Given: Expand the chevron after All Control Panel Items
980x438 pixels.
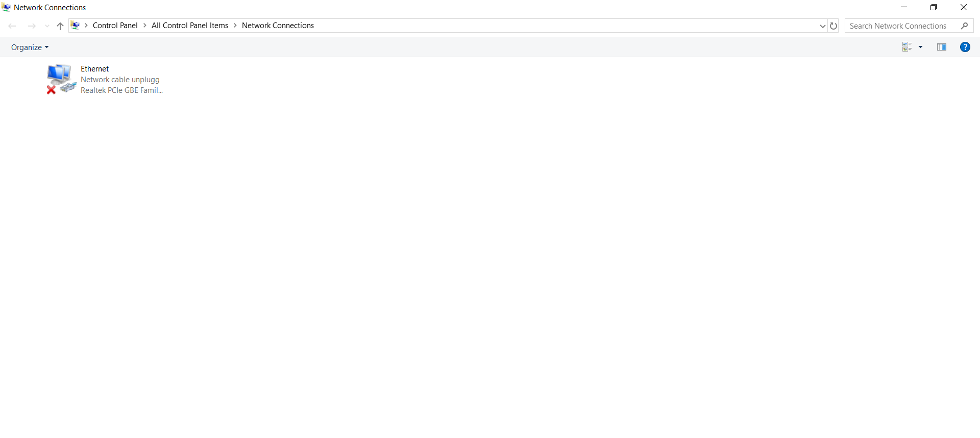Looking at the screenshot, I should coord(235,26).
